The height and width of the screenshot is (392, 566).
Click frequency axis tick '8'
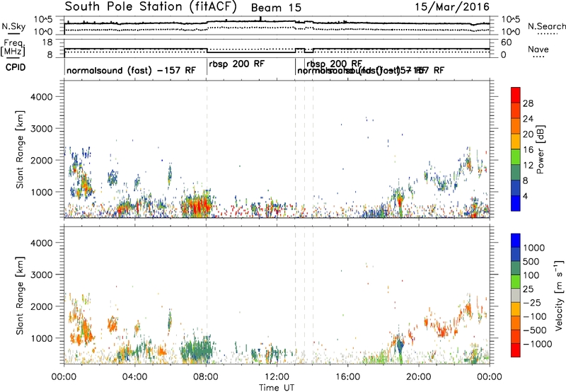(x=50, y=55)
